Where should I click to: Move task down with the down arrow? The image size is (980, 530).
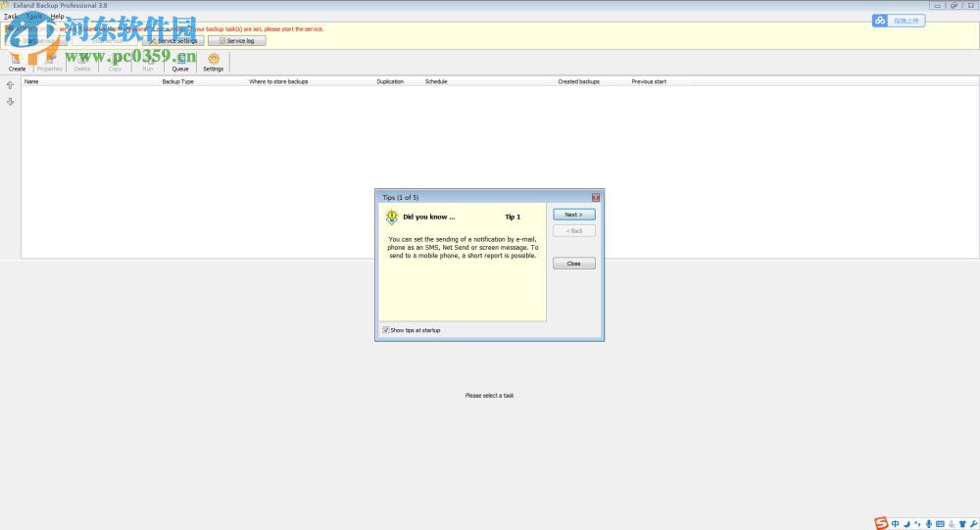pyautogui.click(x=10, y=101)
